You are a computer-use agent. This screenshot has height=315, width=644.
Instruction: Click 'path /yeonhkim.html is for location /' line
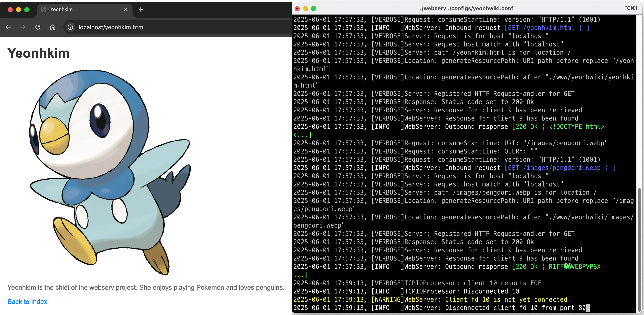[x=432, y=52]
